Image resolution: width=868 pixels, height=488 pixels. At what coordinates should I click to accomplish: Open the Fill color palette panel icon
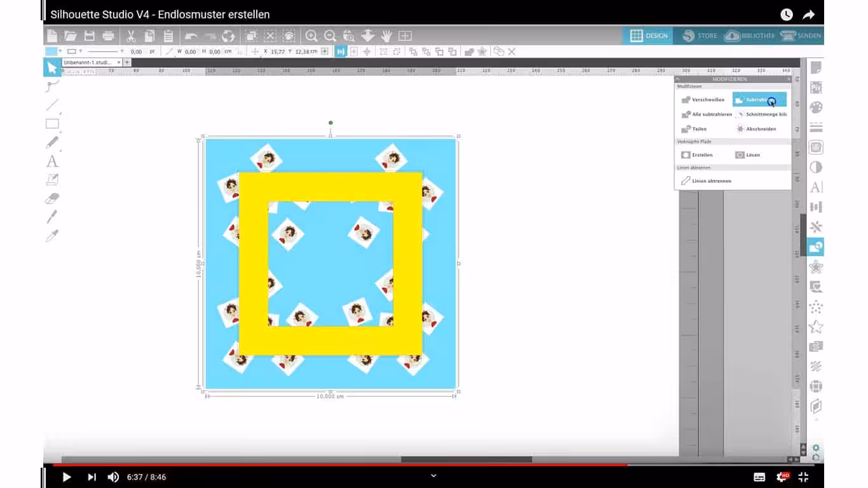click(816, 107)
